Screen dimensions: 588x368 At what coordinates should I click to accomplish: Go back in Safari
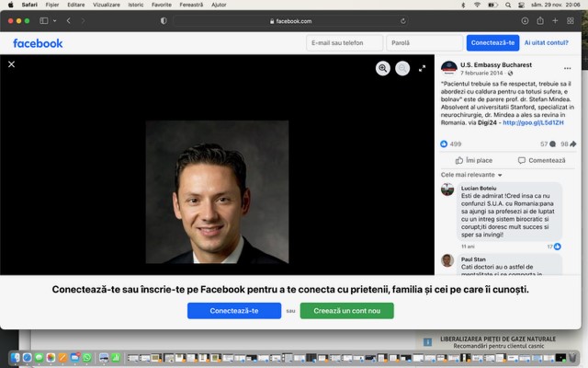point(69,20)
